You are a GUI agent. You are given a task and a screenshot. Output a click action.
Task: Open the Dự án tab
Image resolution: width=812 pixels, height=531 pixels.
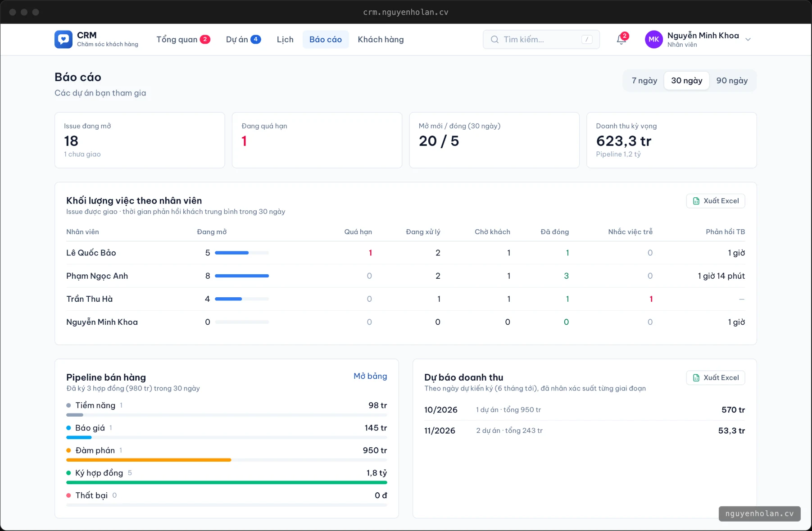click(x=243, y=40)
